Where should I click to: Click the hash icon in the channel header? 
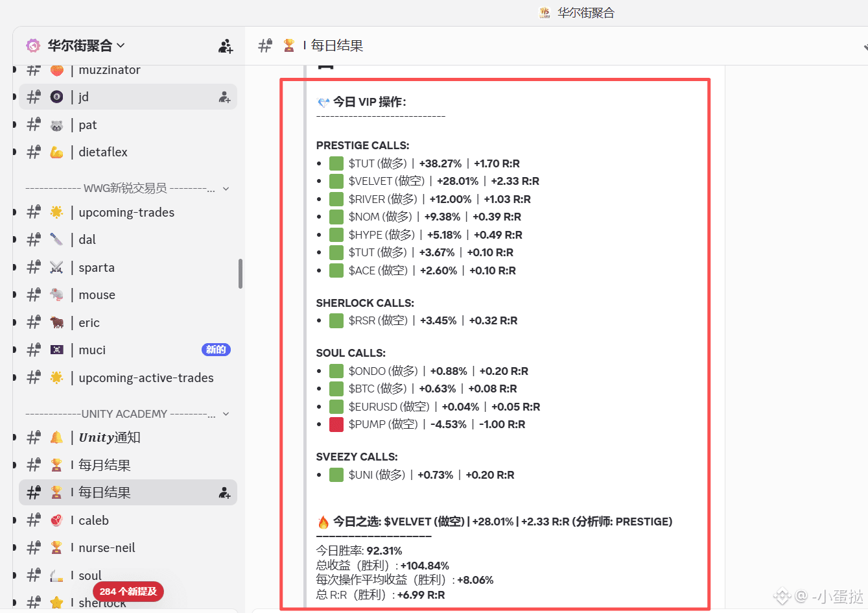click(x=264, y=46)
